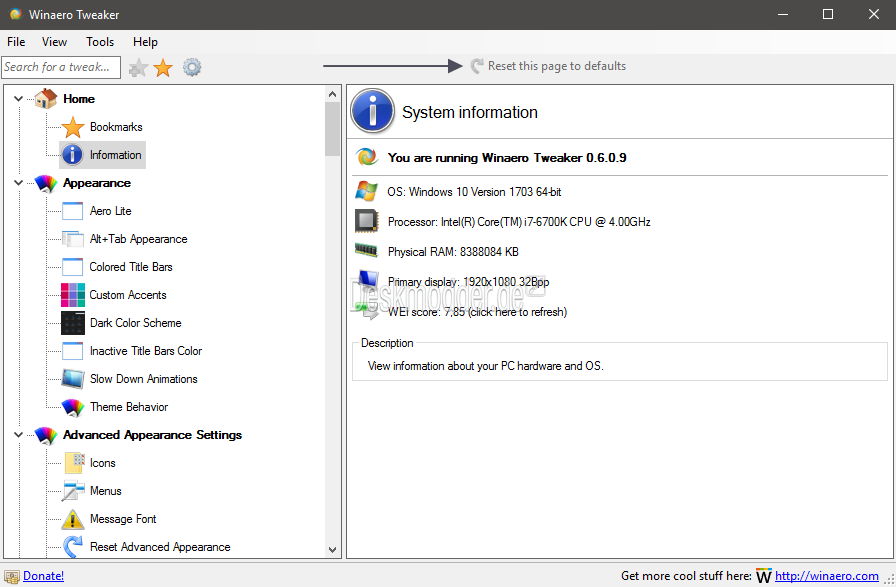Open the File menu

(16, 42)
